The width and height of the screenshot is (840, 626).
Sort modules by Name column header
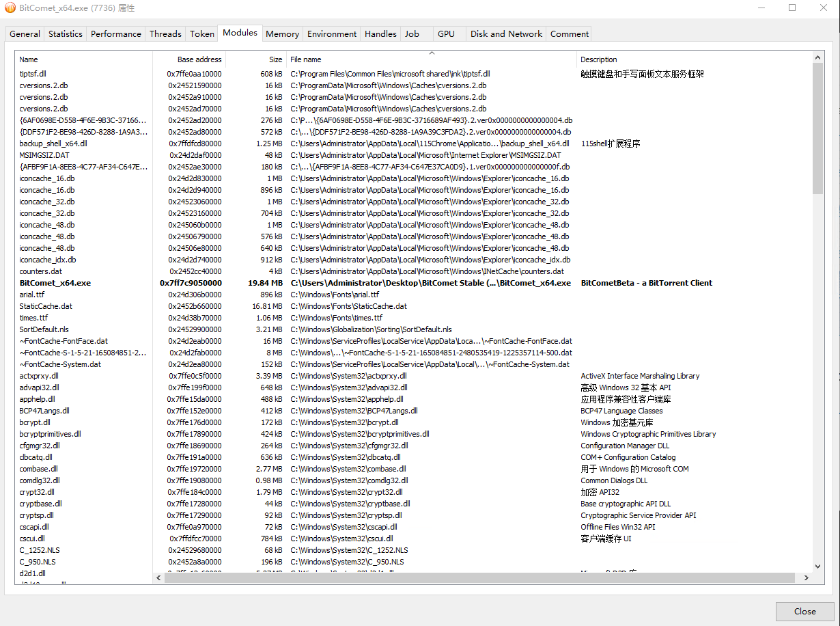click(29, 59)
